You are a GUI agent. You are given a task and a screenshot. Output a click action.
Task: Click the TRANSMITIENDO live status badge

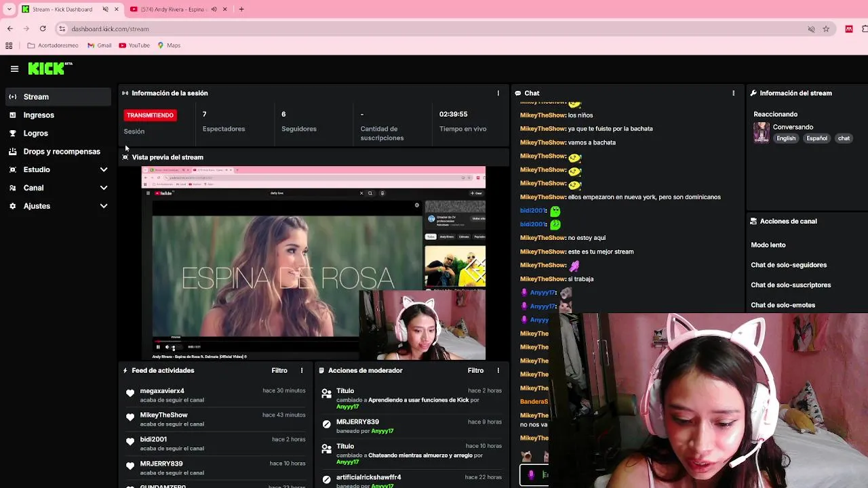point(151,115)
